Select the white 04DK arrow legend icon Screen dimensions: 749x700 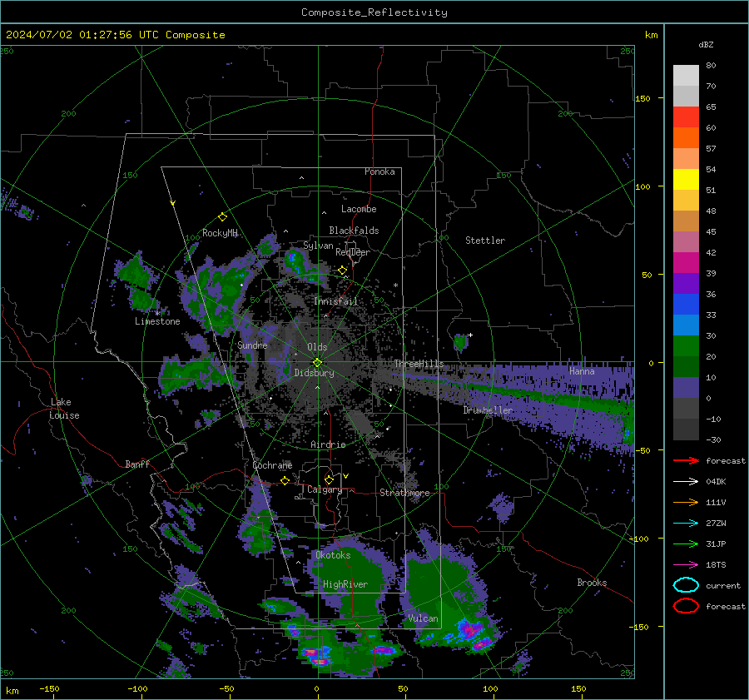tap(686, 481)
